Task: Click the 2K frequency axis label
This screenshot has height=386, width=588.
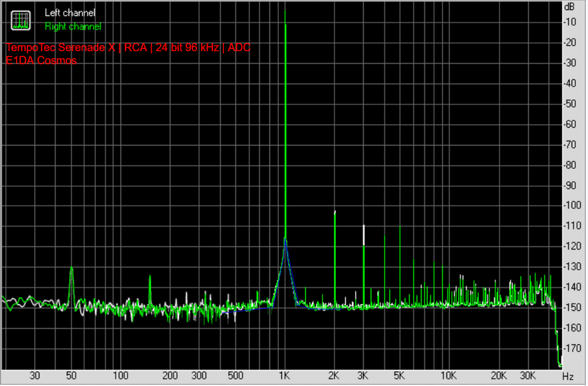Action: (x=334, y=376)
